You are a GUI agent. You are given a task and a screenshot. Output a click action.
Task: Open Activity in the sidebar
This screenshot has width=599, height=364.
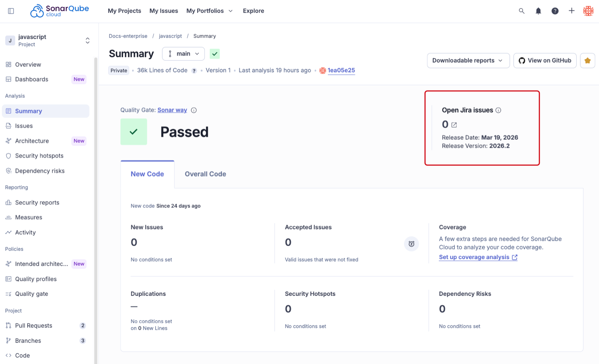pyautogui.click(x=26, y=232)
